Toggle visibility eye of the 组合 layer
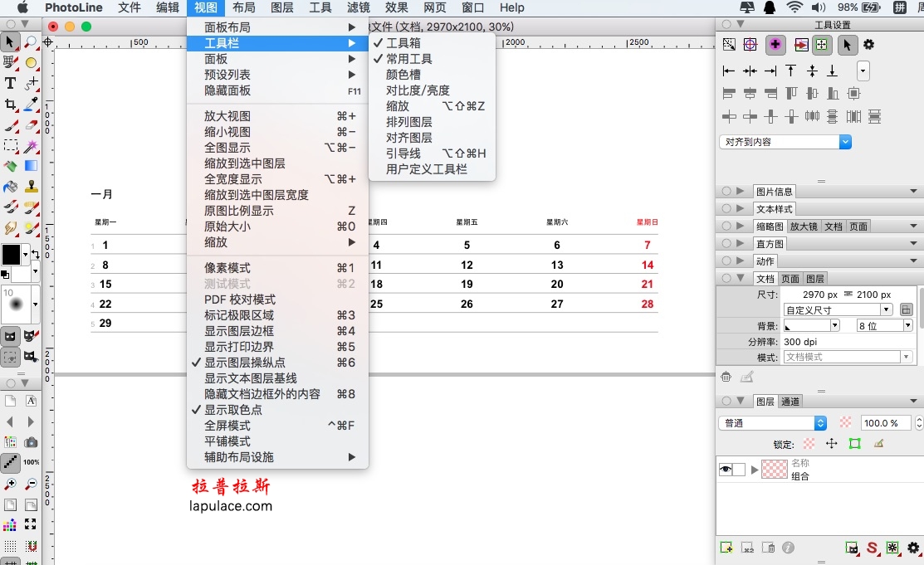The width and height of the screenshot is (924, 565). (726, 470)
